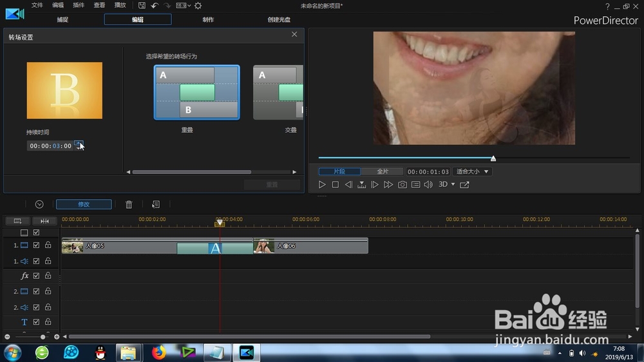Undock the preview window
Image resolution: width=644 pixels, height=362 pixels.
tap(464, 184)
